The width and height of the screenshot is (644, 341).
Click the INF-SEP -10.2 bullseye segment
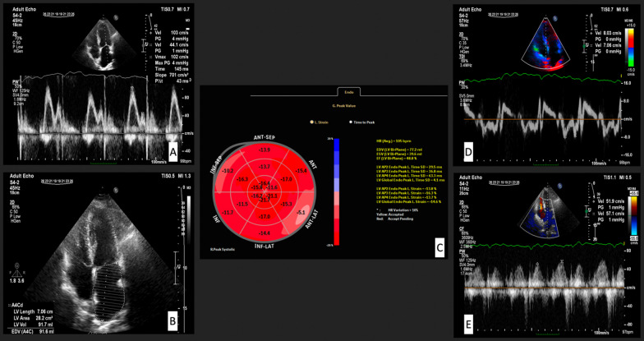pos(227,169)
